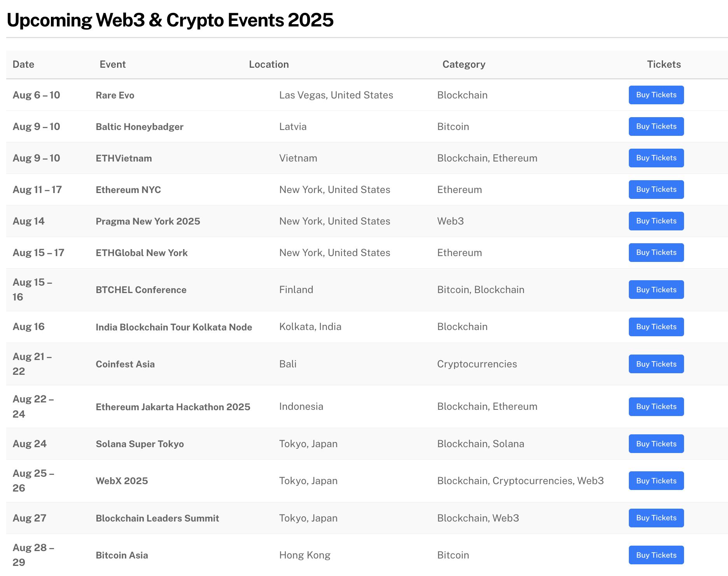This screenshot has height=576, width=728.
Task: Open the Rare Evo event name
Action: click(115, 95)
